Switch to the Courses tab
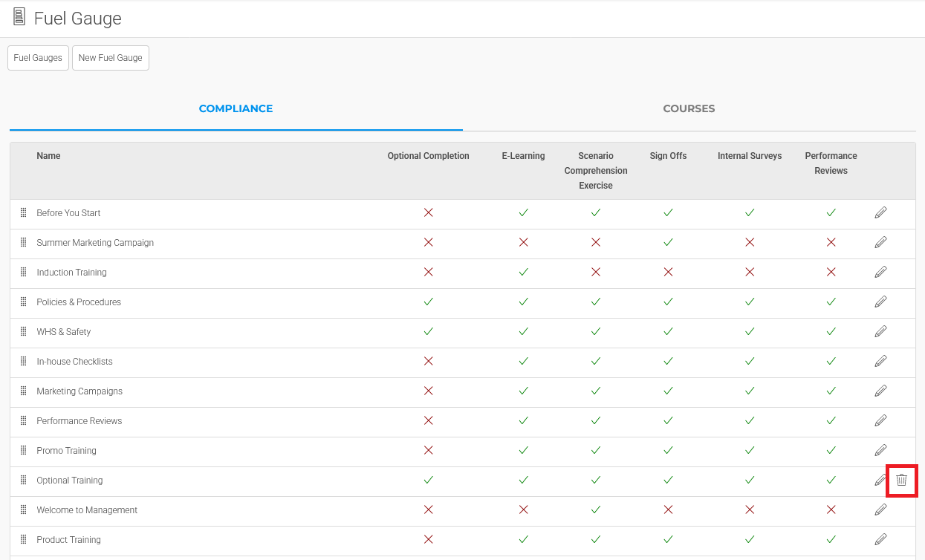The width and height of the screenshot is (925, 560). click(689, 108)
